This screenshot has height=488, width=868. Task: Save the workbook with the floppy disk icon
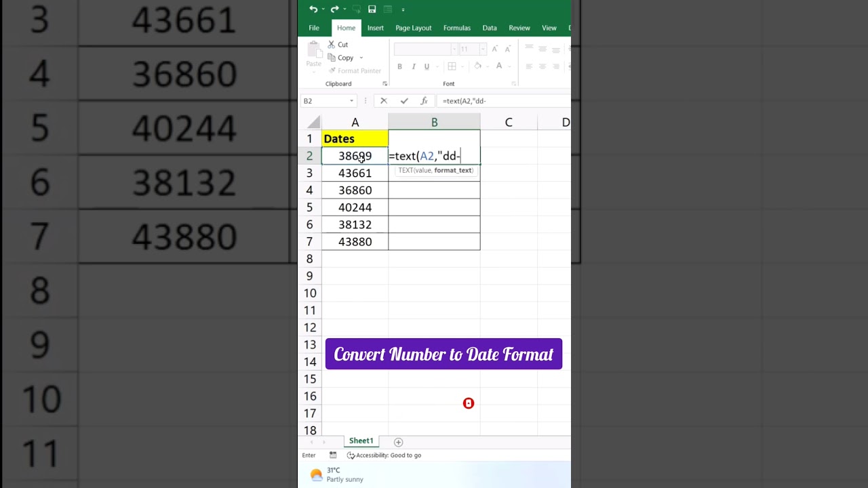pyautogui.click(x=372, y=9)
